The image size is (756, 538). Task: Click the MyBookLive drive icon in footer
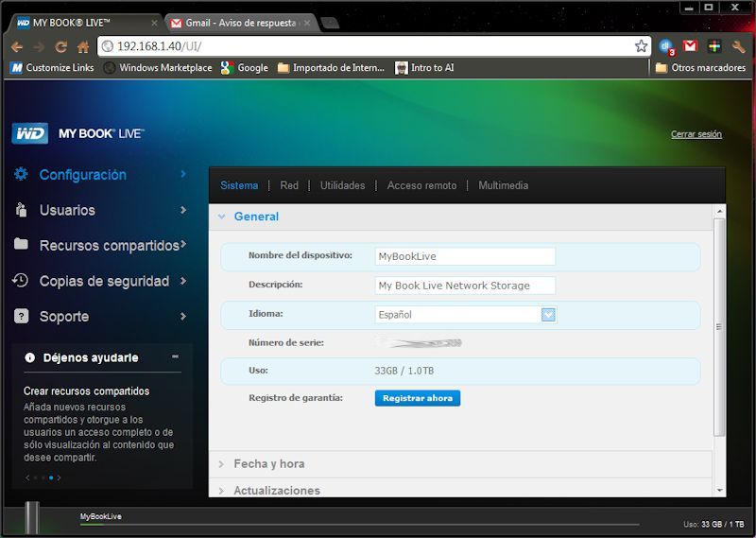pos(32,518)
